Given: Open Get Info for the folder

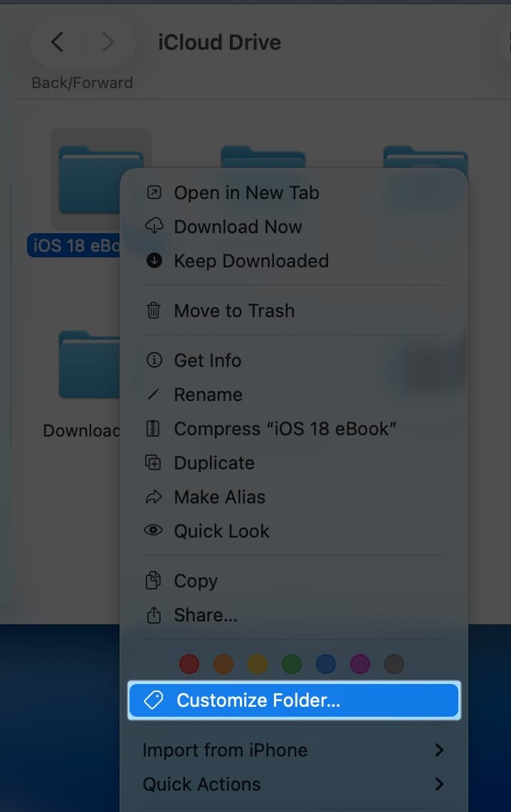Looking at the screenshot, I should (x=294, y=360).
